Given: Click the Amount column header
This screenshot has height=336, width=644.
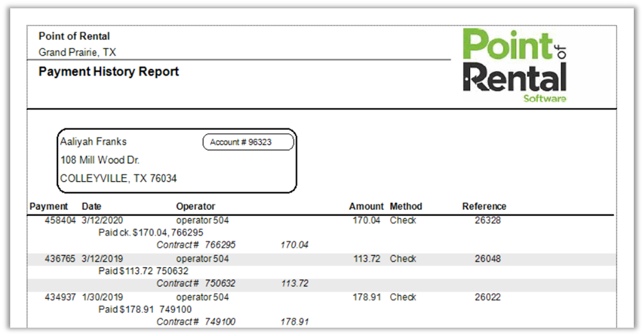Looking at the screenshot, I should coord(366,206).
